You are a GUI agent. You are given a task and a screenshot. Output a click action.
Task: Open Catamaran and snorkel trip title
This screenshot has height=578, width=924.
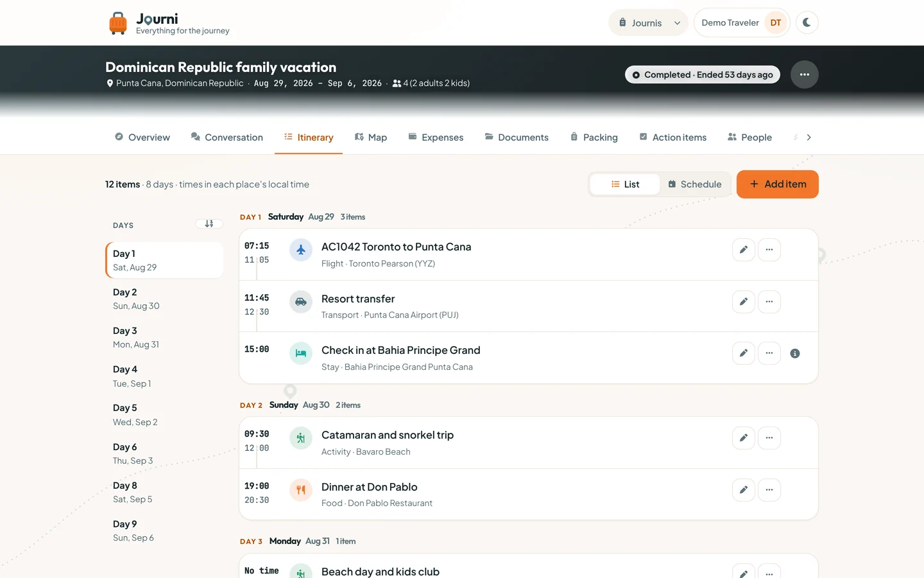[x=388, y=435]
